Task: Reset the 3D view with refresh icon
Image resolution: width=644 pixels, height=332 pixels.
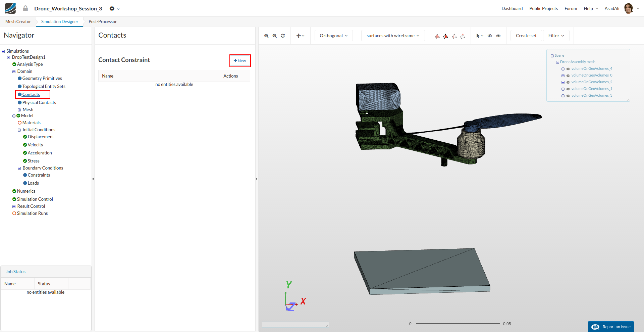Action: pos(283,36)
